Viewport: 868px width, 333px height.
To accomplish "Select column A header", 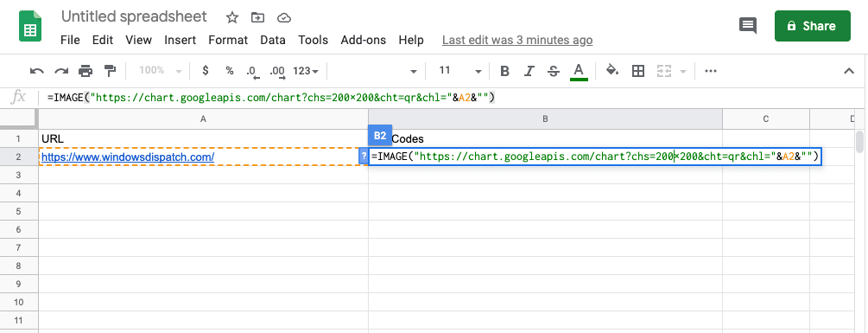I will point(203,118).
